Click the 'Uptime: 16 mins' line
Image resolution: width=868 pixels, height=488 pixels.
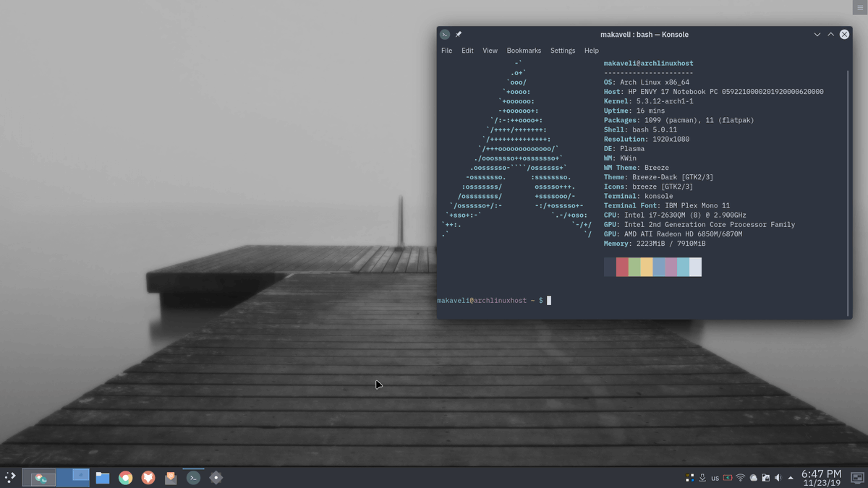coord(634,111)
